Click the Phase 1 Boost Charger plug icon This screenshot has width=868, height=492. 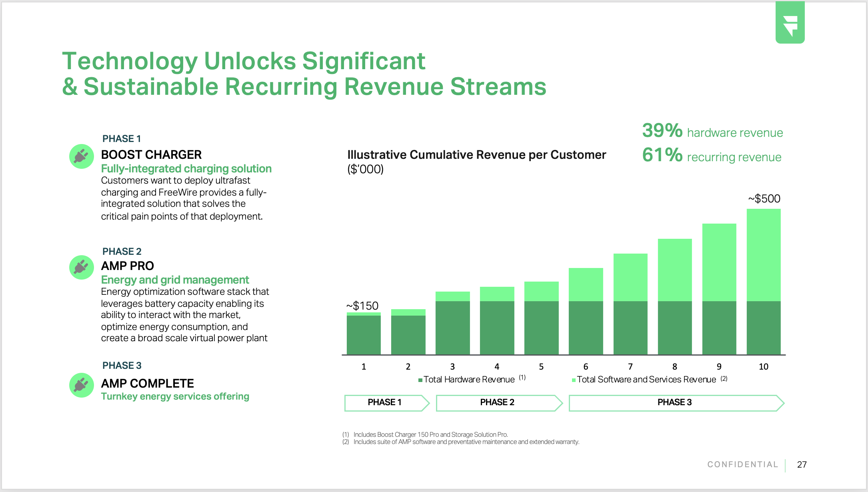(x=82, y=156)
